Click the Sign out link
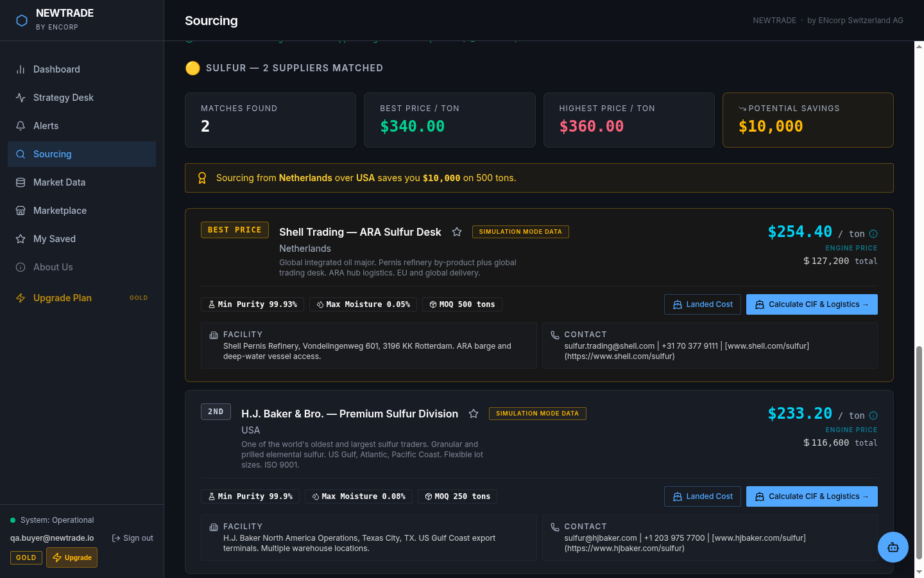 point(133,538)
